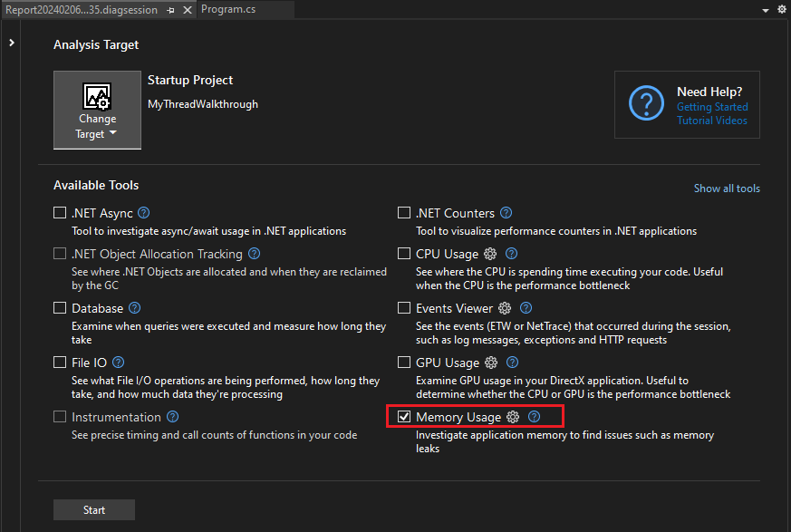The image size is (791, 532).
Task: Open Events Viewer settings gear
Action: click(505, 308)
